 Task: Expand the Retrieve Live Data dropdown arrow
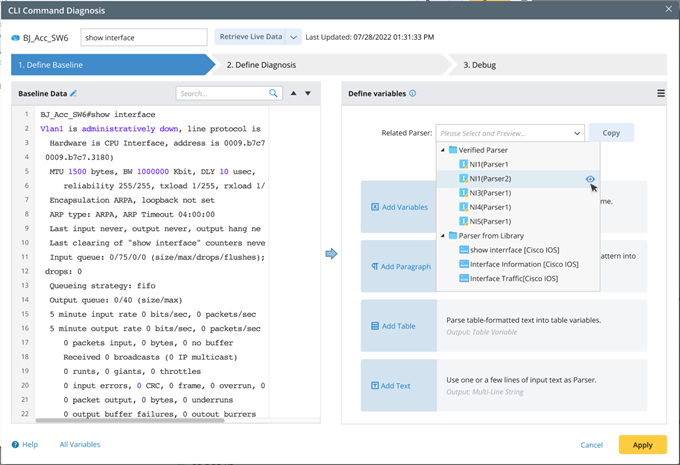point(294,37)
